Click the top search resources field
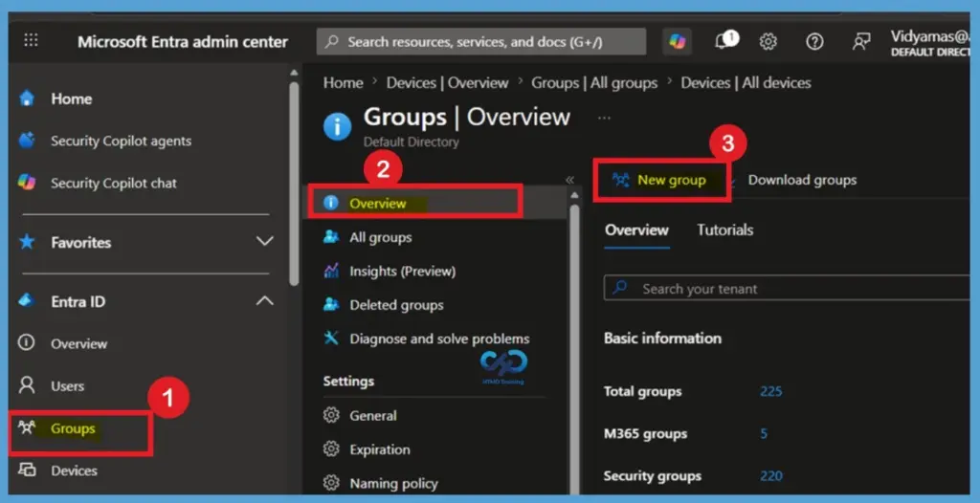Screen dimensions: 980x503 (481, 42)
